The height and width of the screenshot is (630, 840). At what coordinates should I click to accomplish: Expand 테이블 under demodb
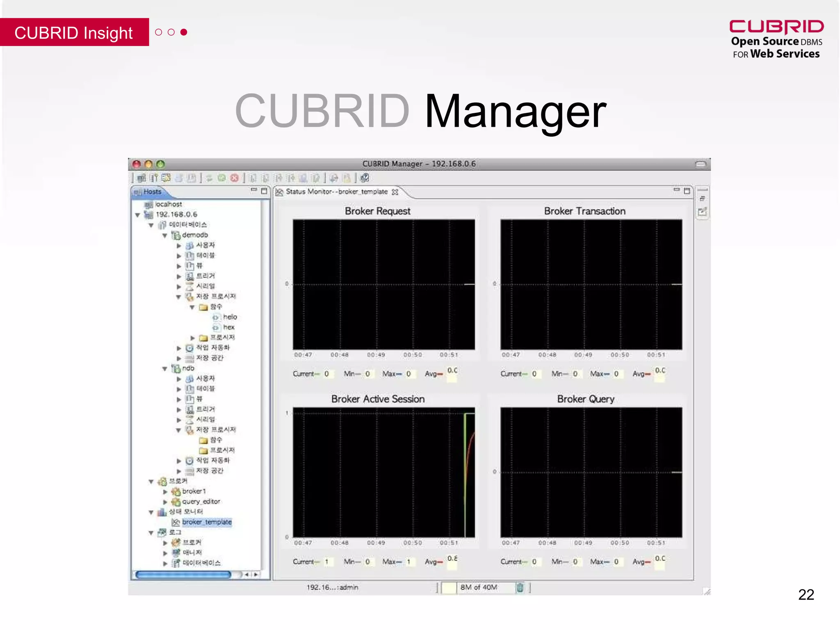tap(179, 256)
